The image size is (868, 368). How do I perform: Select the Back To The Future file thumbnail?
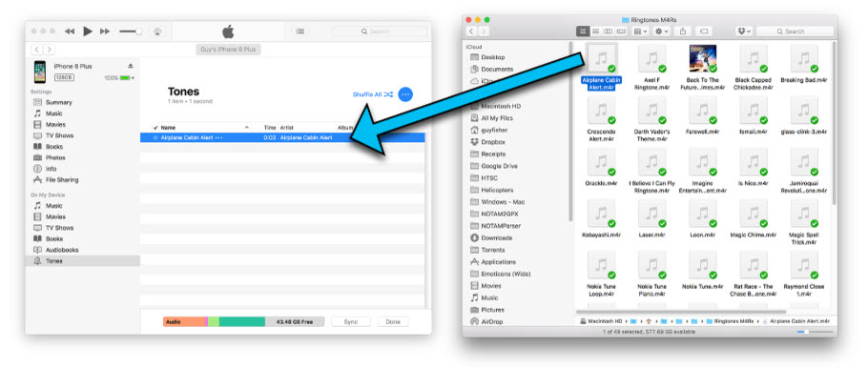tap(702, 59)
